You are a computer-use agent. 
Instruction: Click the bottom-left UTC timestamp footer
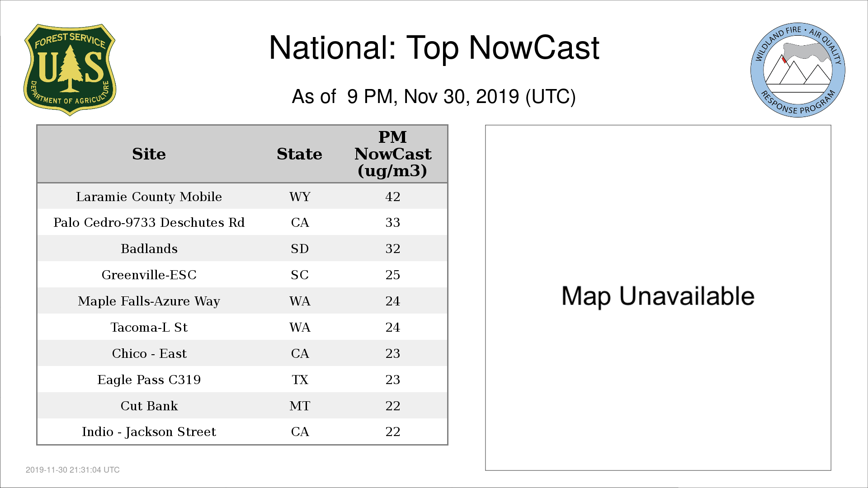point(73,470)
